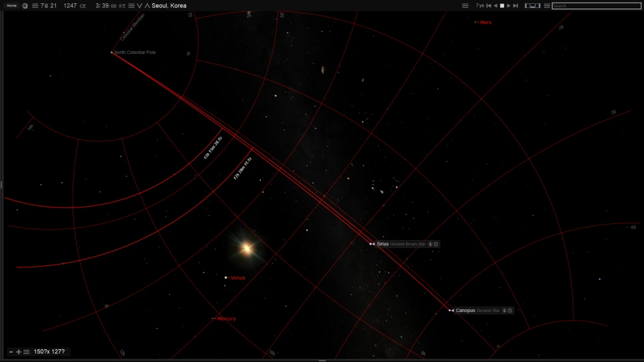Open the menu icon left of Search
Viewport: 644px width, 362px height.
coord(547,6)
